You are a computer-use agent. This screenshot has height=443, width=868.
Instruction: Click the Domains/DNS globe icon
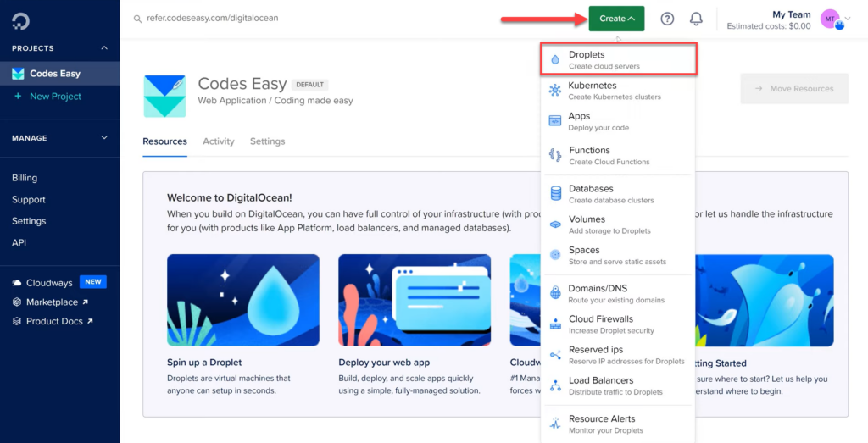pyautogui.click(x=555, y=294)
